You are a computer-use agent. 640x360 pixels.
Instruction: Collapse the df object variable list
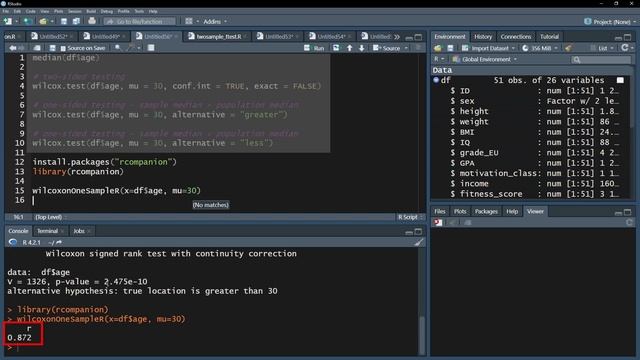[x=436, y=80]
